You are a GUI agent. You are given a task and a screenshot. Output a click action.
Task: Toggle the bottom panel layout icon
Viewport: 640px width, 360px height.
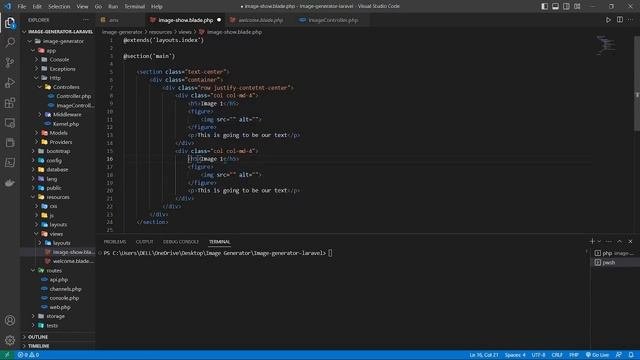[x=556, y=6]
